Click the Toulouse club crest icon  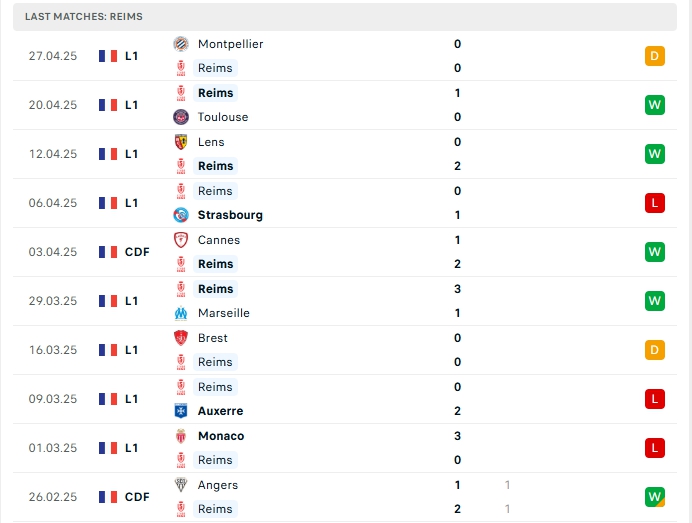[x=181, y=117]
